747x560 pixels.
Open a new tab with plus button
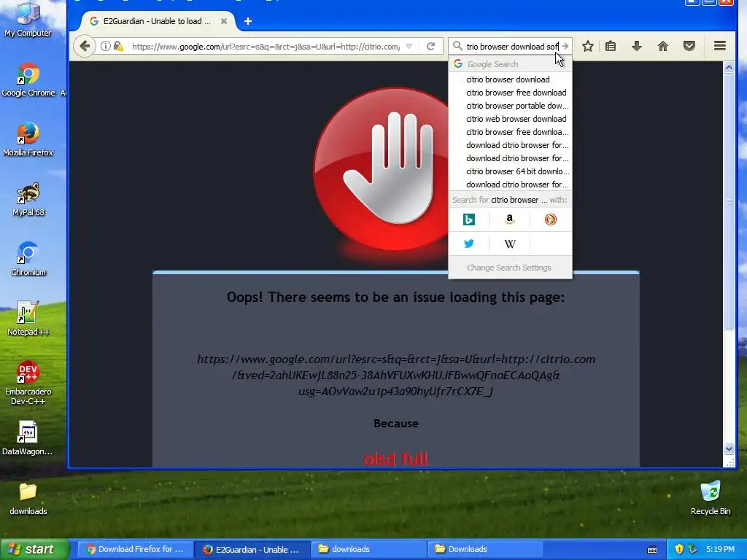(248, 21)
